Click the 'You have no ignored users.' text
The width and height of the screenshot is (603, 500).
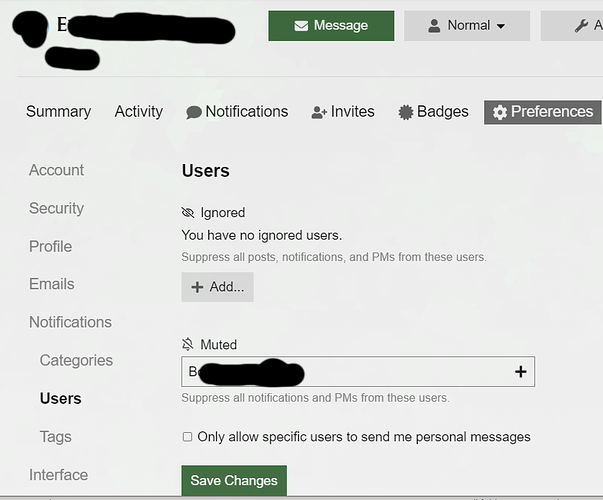pos(262,235)
